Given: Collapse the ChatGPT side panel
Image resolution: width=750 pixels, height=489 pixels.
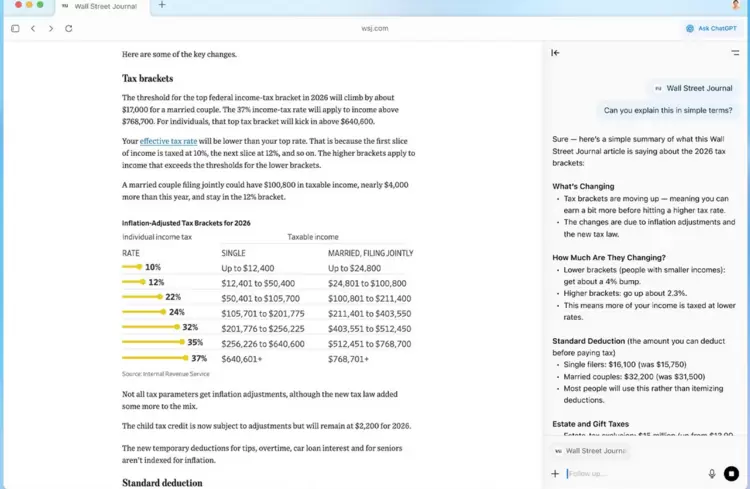Looking at the screenshot, I should pyautogui.click(x=555, y=53).
